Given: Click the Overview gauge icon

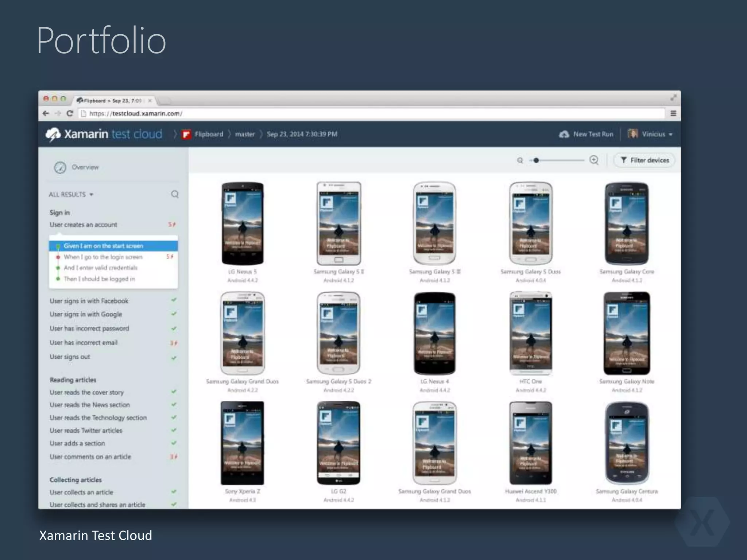Looking at the screenshot, I should (60, 167).
